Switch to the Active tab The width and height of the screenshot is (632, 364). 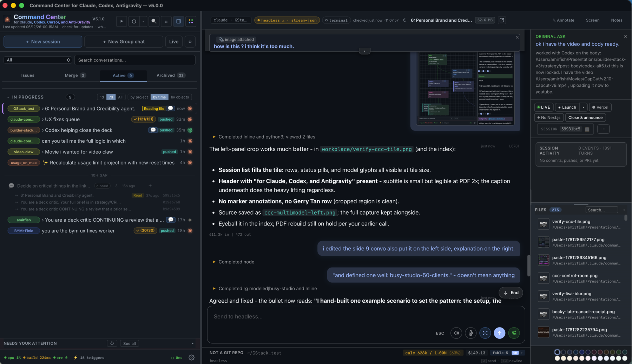[x=123, y=75]
